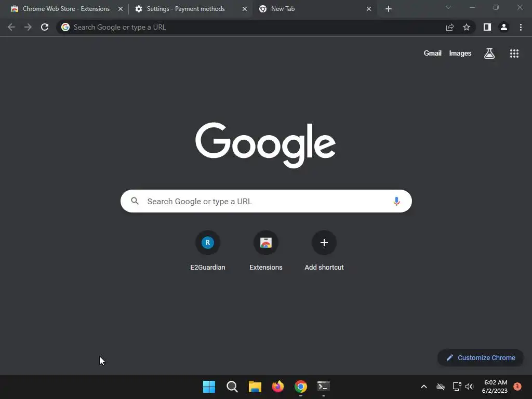Click the Google logo
This screenshot has height=399, width=532.
click(x=265, y=145)
